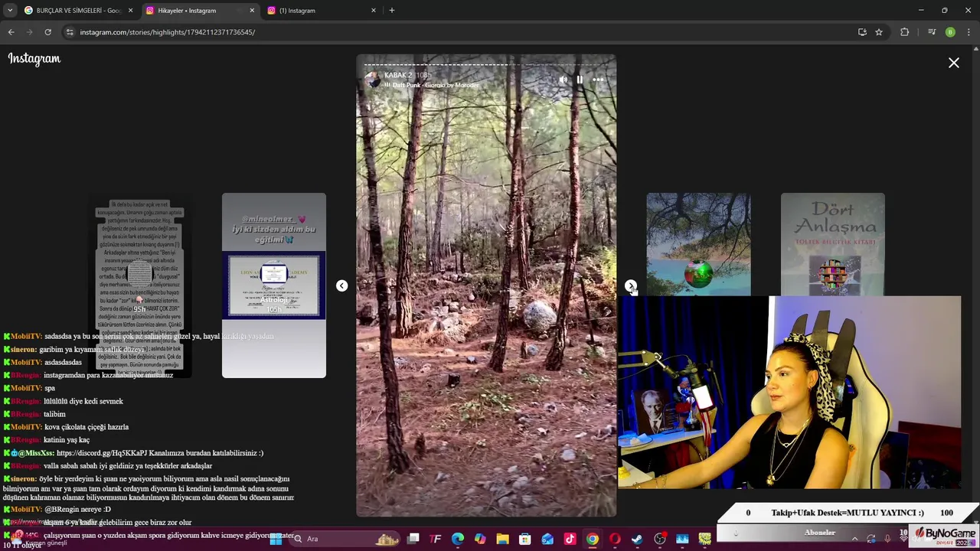Open the text-filled story thumbnail

(139, 285)
